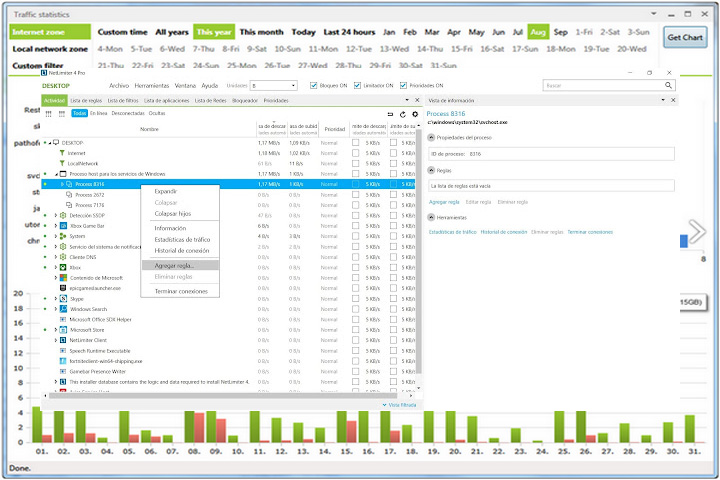Click the Microsoft Store icon
Viewport: 720px width, 480px height.
63,330
